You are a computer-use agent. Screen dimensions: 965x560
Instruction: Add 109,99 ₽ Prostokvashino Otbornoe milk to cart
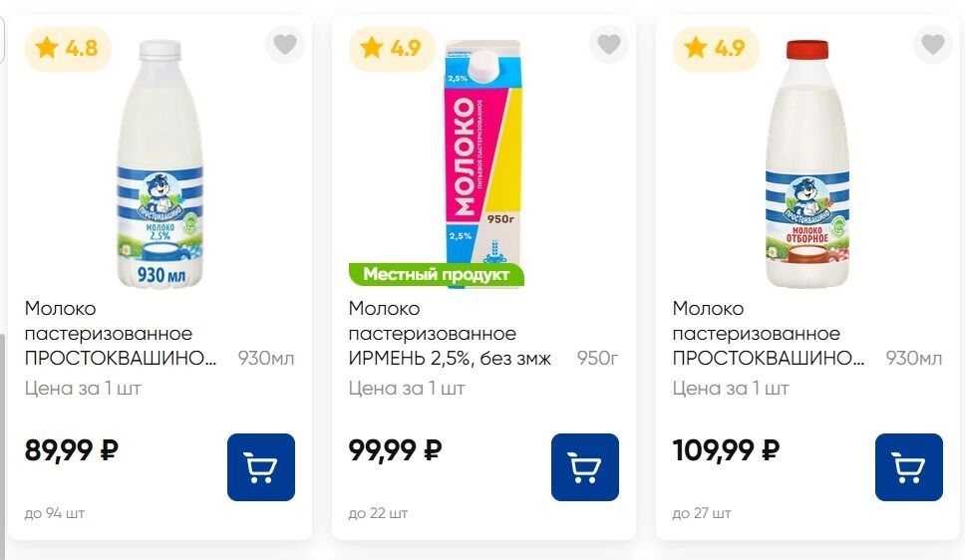909,466
